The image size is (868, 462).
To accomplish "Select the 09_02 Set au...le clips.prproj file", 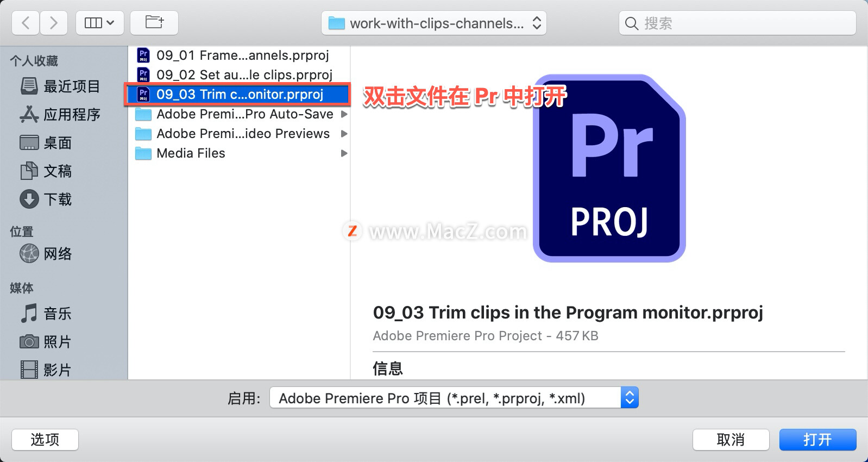I will [x=239, y=75].
